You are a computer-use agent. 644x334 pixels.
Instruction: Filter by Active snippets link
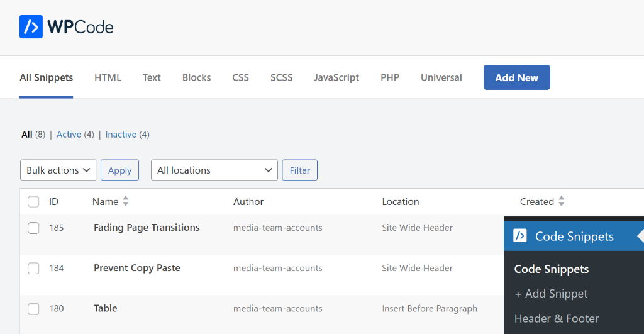pos(69,135)
